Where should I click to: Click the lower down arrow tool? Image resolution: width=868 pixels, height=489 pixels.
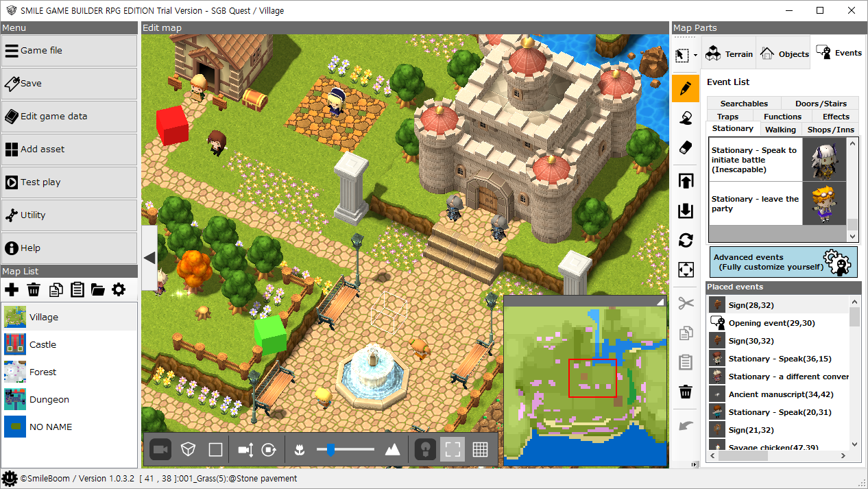point(686,211)
